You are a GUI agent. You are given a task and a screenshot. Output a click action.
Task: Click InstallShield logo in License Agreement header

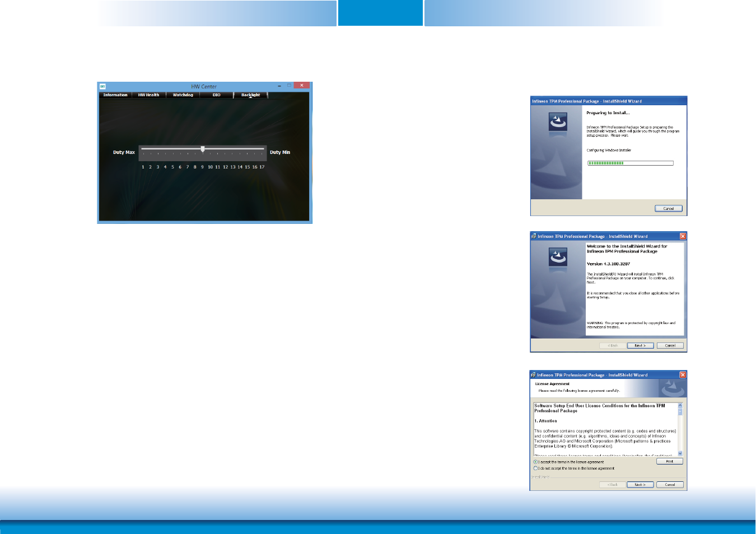673,388
